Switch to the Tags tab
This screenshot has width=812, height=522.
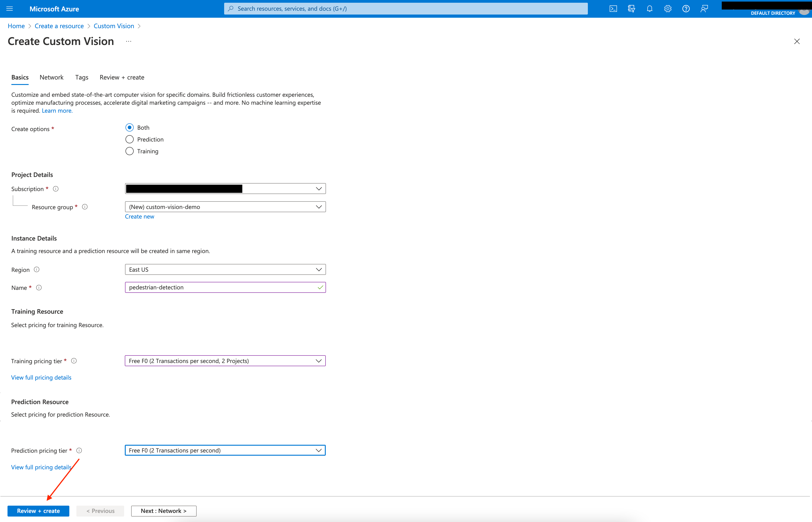(82, 77)
